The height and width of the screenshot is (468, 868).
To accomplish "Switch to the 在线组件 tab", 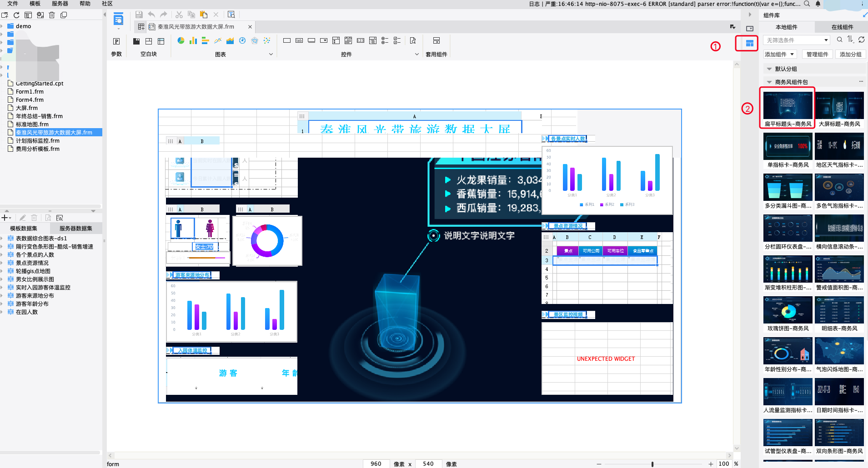I will tap(842, 27).
